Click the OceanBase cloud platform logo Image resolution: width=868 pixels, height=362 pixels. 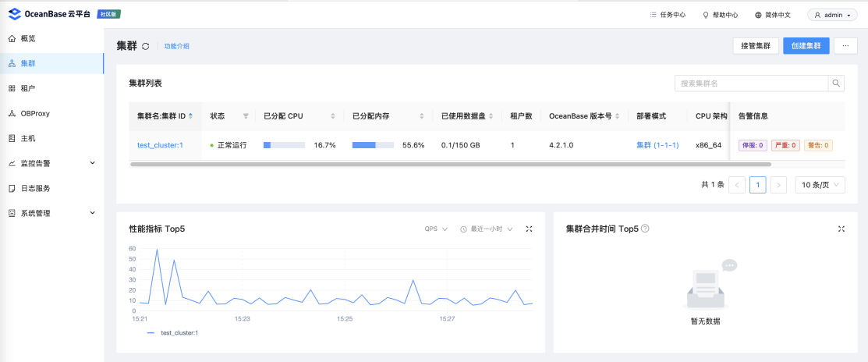49,14
